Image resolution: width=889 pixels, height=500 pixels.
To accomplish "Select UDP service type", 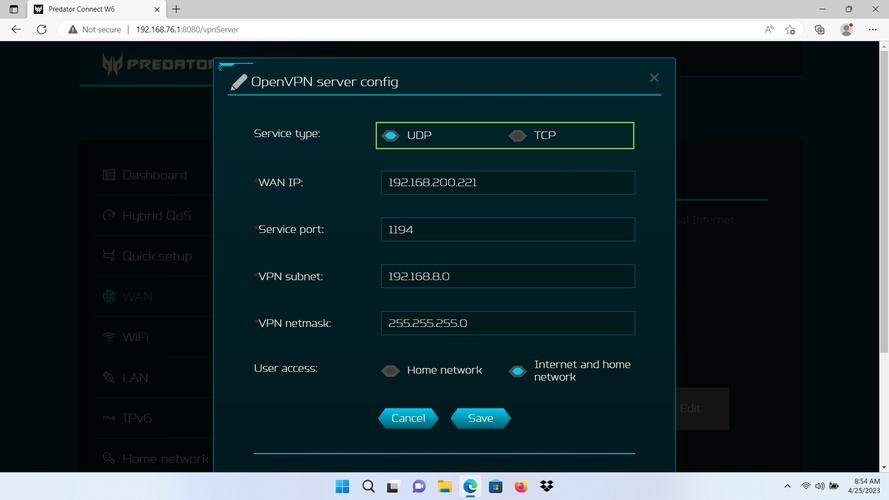I will tap(390, 135).
